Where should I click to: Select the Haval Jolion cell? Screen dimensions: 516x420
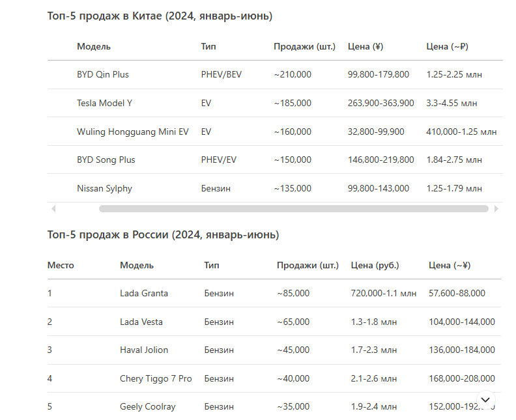143,350
